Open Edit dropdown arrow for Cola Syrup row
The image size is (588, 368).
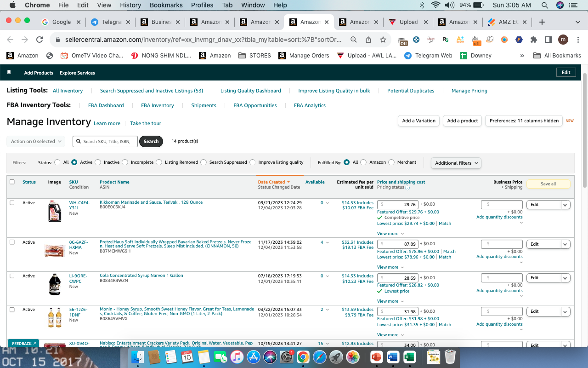coord(565,278)
